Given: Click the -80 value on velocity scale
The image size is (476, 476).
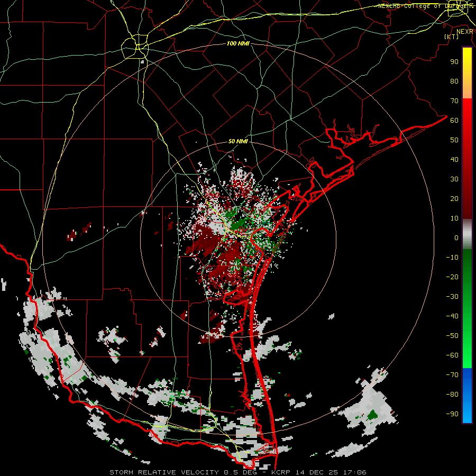Looking at the screenshot, I should coord(452,395).
